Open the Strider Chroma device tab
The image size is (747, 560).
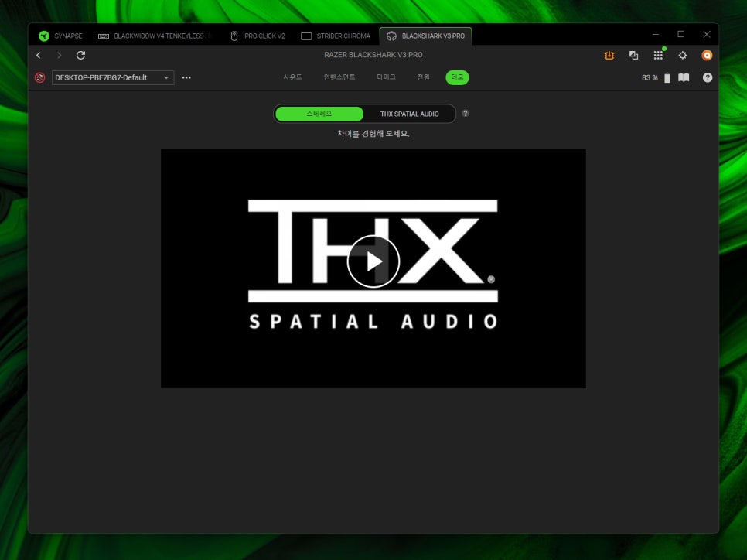point(336,36)
